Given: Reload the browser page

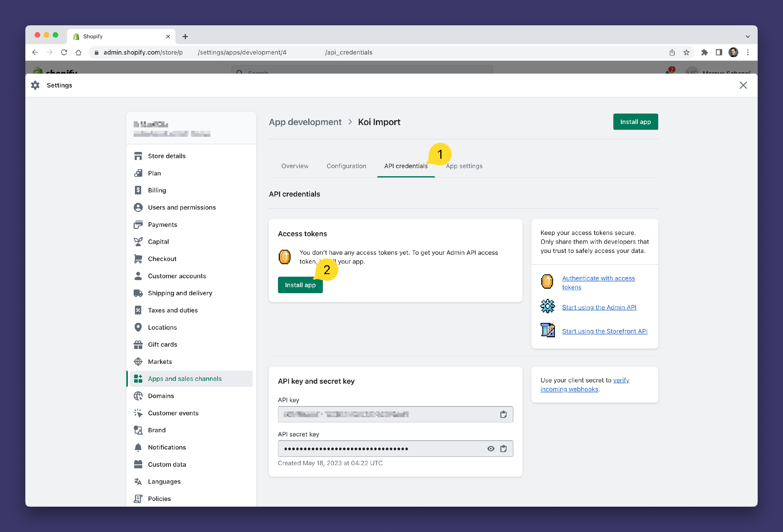Looking at the screenshot, I should click(64, 52).
